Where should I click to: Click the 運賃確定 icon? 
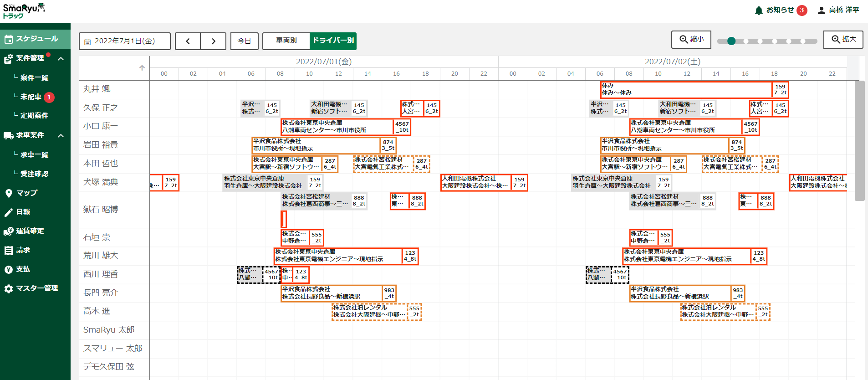(9, 231)
